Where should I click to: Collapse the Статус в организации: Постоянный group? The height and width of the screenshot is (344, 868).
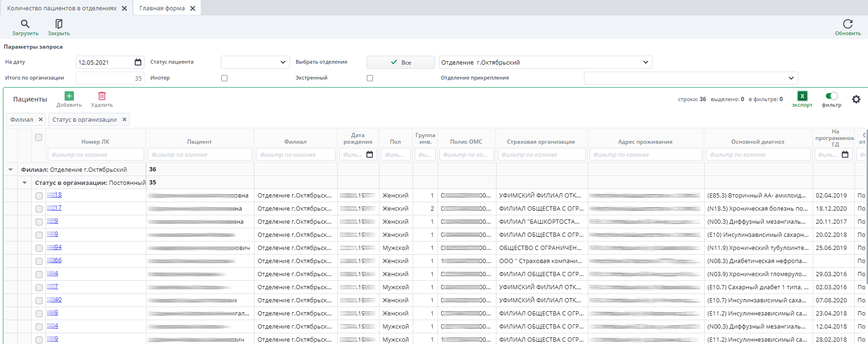25,183
